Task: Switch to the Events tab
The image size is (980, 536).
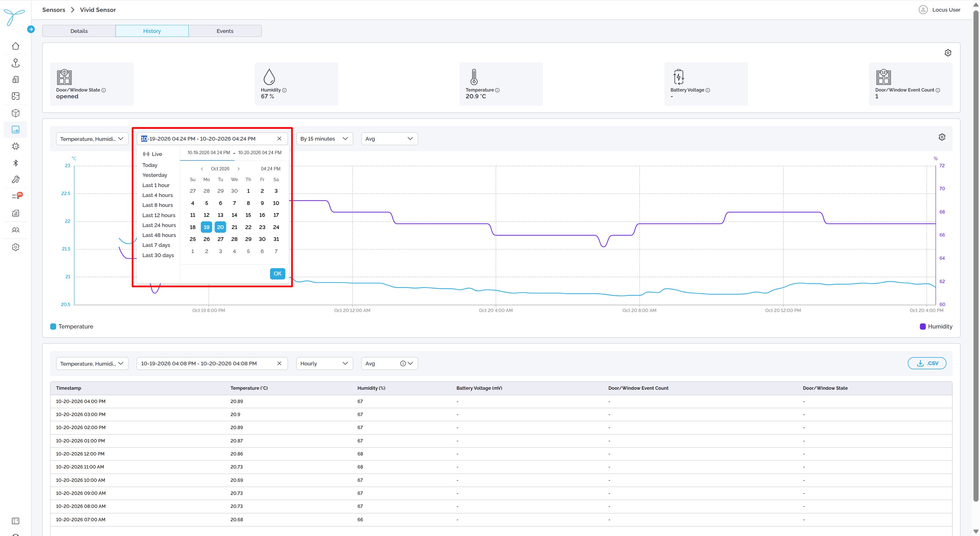Action: pos(225,31)
